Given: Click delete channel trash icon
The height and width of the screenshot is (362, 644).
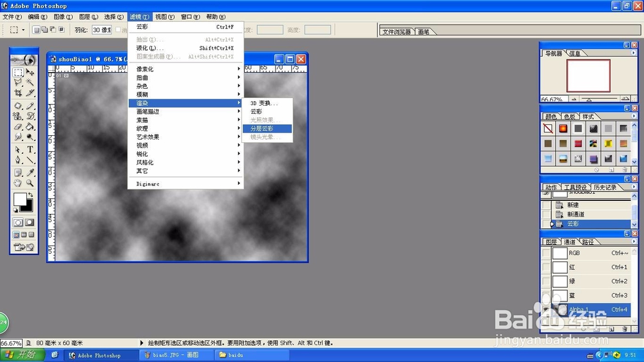Looking at the screenshot, I should point(625,329).
